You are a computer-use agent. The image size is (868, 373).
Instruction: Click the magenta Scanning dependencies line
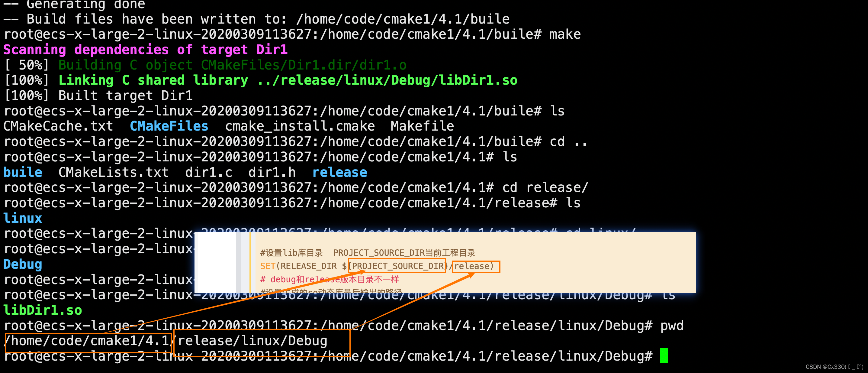[145, 50]
